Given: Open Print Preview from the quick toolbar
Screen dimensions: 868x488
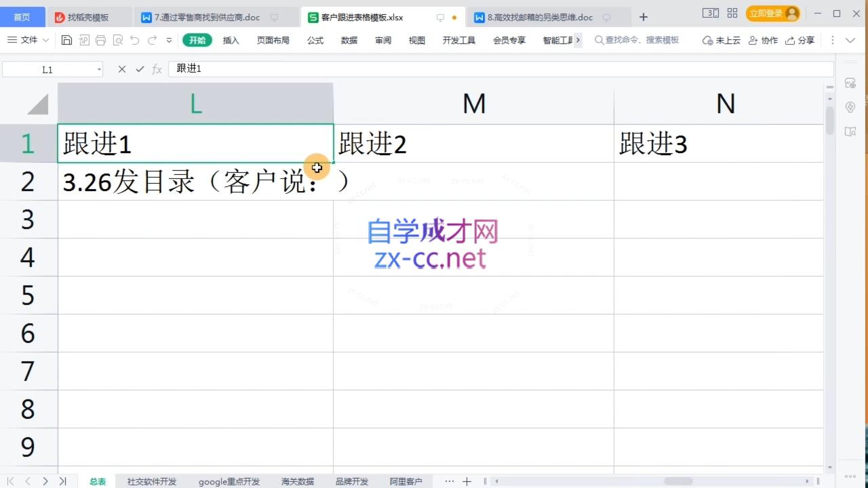Looking at the screenshot, I should pos(117,40).
